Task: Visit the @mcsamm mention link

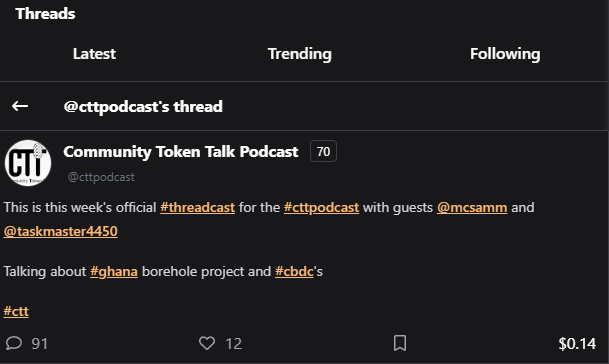Action: coord(472,207)
